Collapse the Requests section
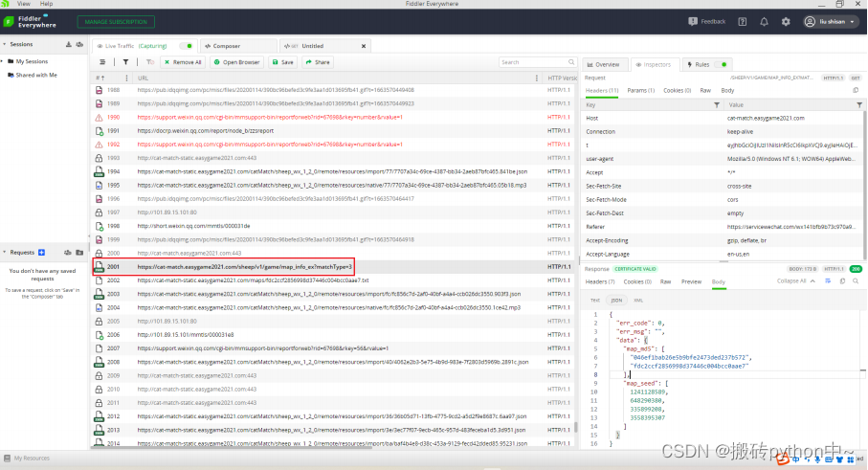 pyautogui.click(x=4, y=253)
